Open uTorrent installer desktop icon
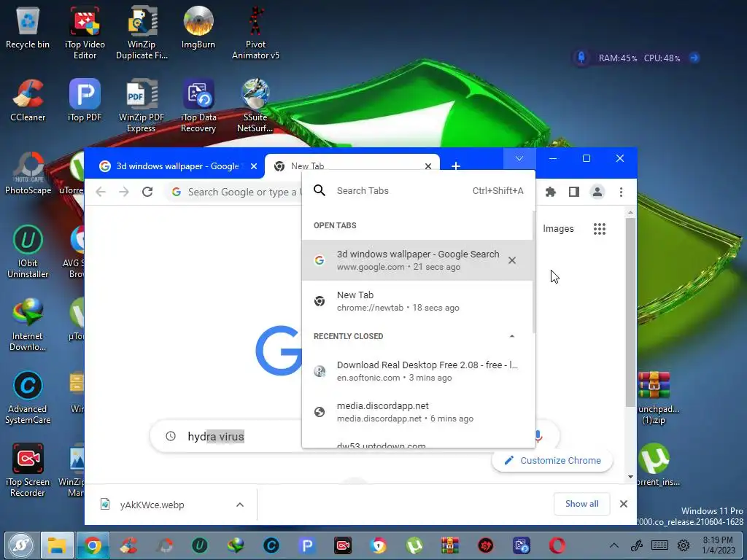 tap(656, 465)
